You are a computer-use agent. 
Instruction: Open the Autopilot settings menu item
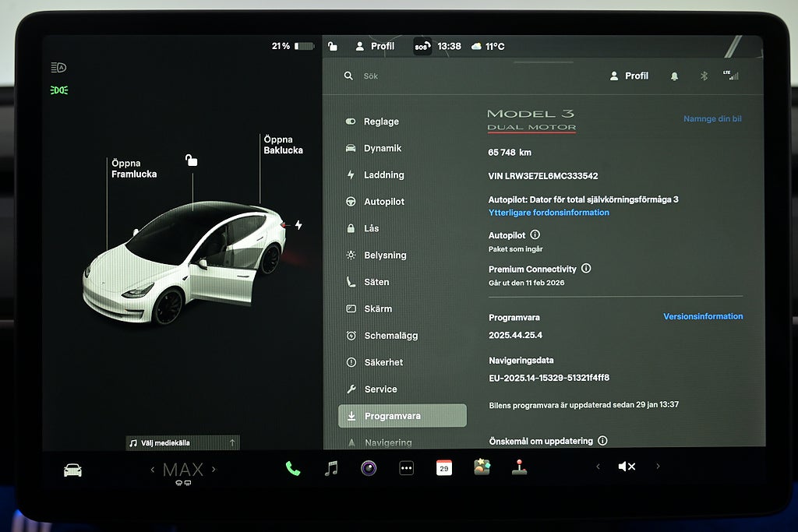[383, 202]
